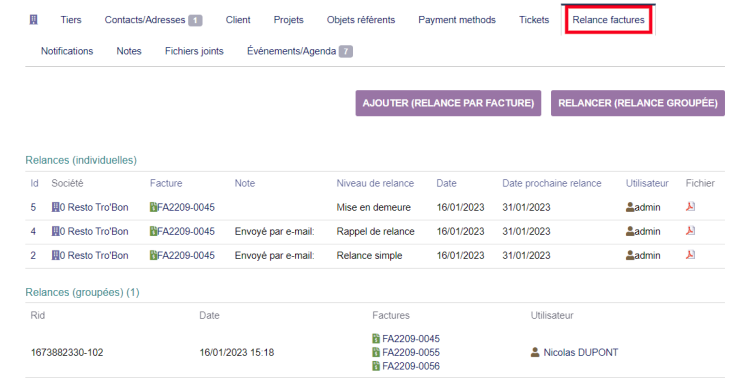Click the Société column header
This screenshot has width=749, height=390.
(67, 183)
